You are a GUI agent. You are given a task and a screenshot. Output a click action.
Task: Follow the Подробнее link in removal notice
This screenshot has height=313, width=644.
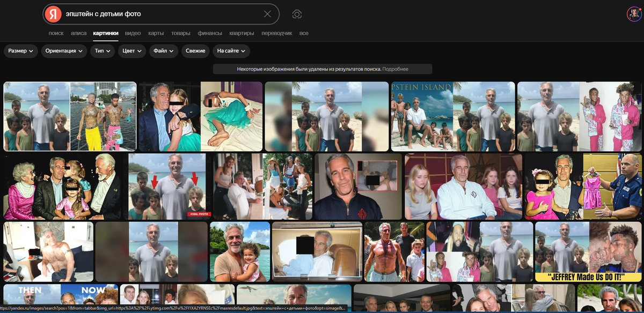(396, 69)
